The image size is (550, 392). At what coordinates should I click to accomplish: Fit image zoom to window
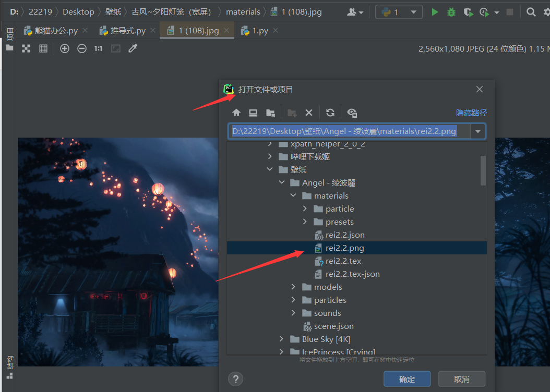[116, 48]
